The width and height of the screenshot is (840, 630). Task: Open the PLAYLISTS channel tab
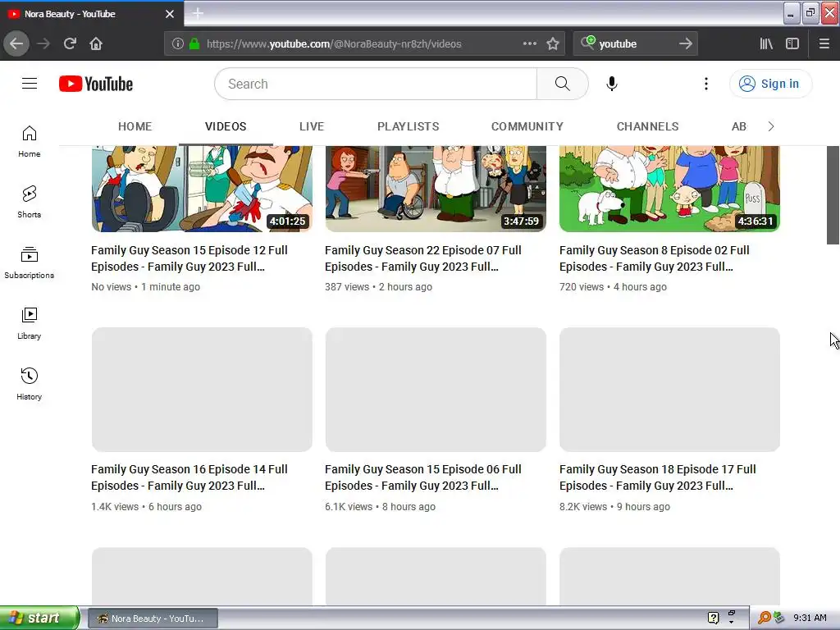(409, 126)
